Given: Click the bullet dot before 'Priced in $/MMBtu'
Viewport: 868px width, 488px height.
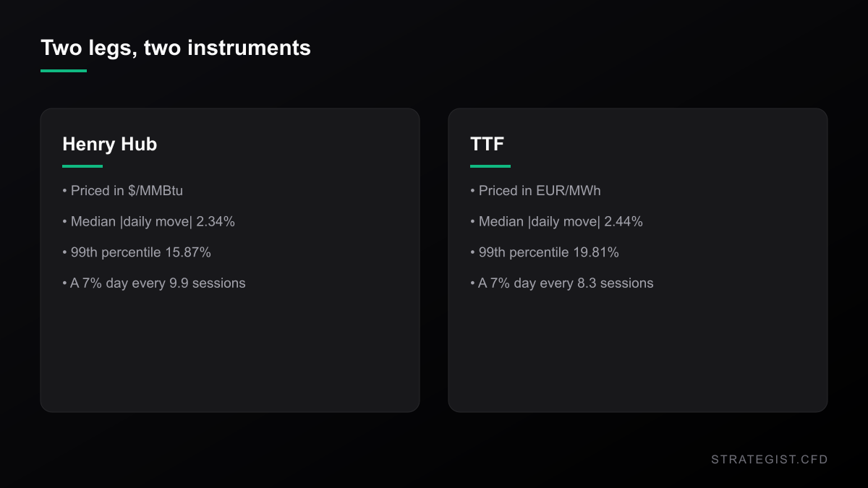Looking at the screenshot, I should pos(64,191).
